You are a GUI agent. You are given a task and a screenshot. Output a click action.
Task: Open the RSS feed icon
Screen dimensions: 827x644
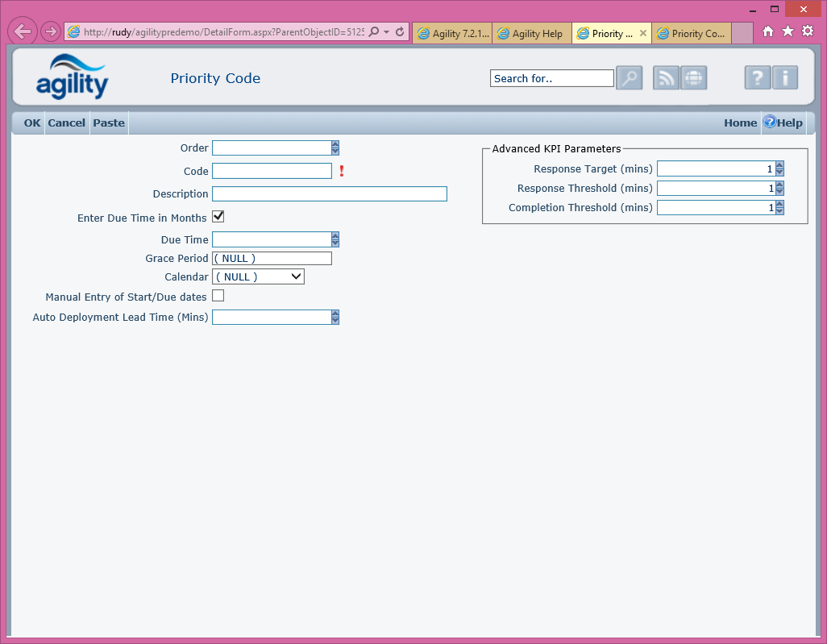tap(666, 78)
